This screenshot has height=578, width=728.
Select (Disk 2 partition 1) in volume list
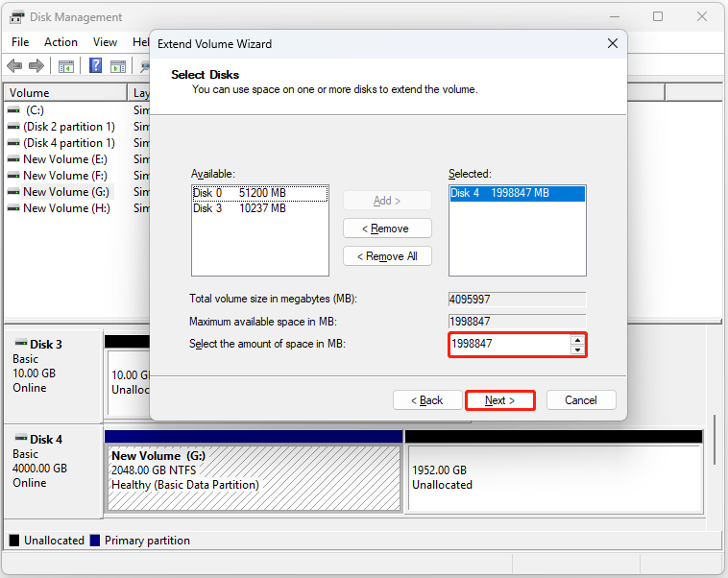click(x=69, y=127)
